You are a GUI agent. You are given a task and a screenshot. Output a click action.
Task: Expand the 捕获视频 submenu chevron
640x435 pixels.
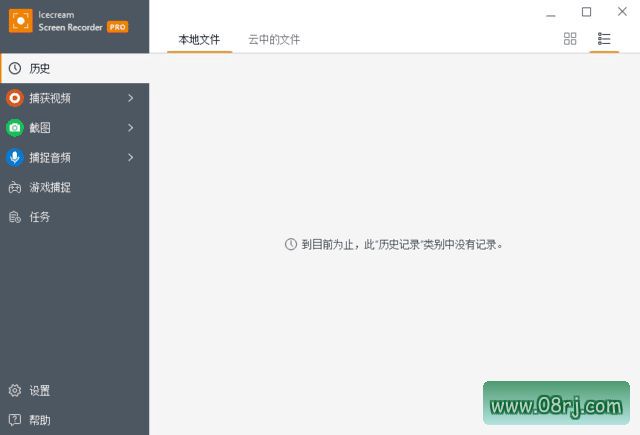click(x=131, y=98)
